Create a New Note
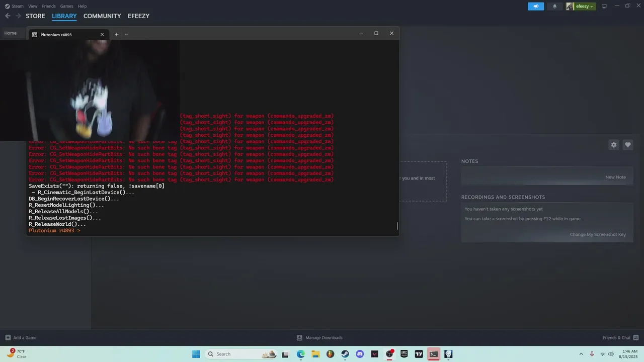This screenshot has height=362, width=644. [615, 177]
